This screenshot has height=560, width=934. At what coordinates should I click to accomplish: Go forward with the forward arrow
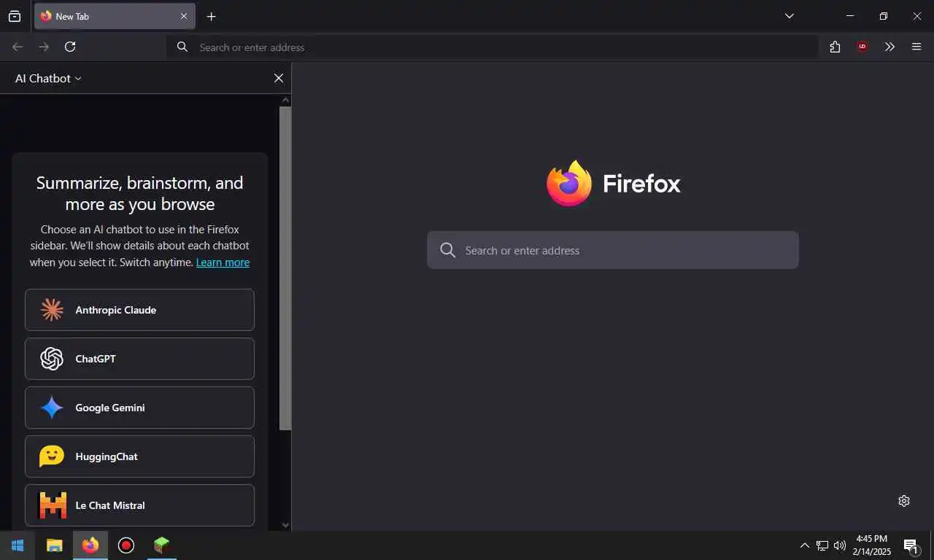pyautogui.click(x=44, y=47)
